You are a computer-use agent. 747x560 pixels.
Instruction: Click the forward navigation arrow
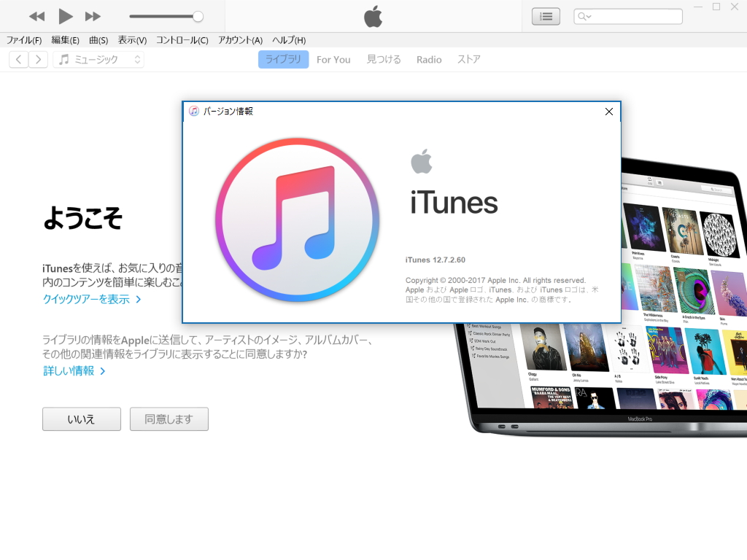click(x=38, y=59)
